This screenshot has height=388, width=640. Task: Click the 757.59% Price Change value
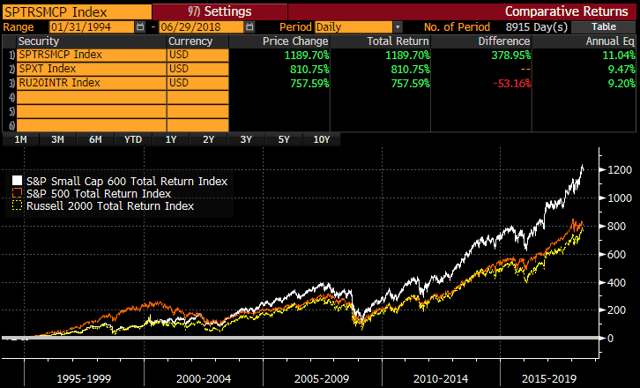(309, 83)
